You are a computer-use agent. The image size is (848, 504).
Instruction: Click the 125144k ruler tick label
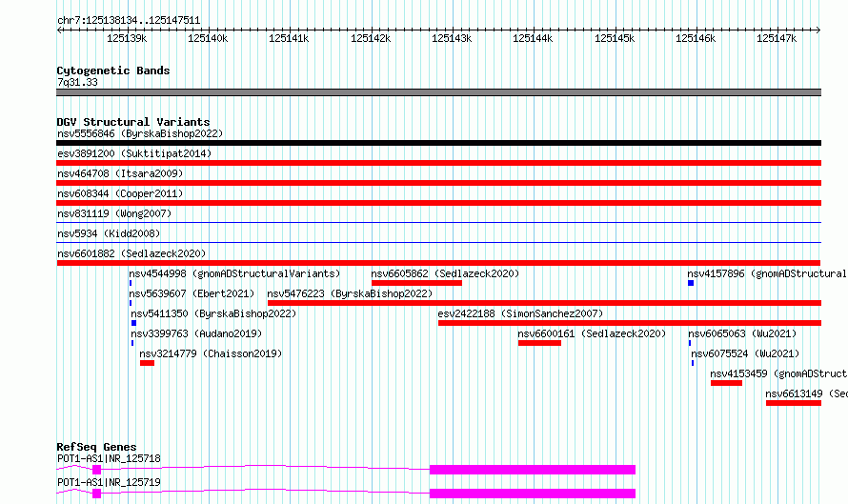[533, 38]
